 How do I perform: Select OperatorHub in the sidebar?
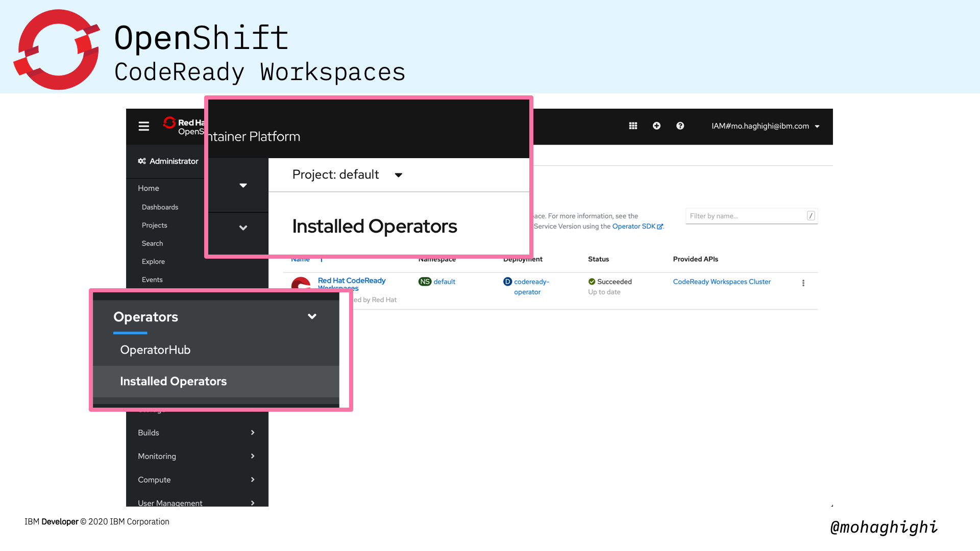point(155,350)
